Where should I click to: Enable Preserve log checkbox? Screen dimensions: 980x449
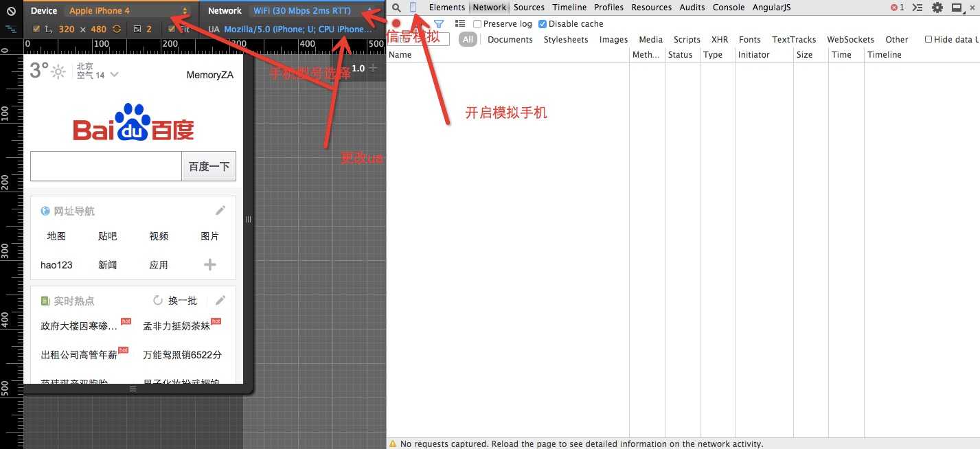click(x=477, y=23)
